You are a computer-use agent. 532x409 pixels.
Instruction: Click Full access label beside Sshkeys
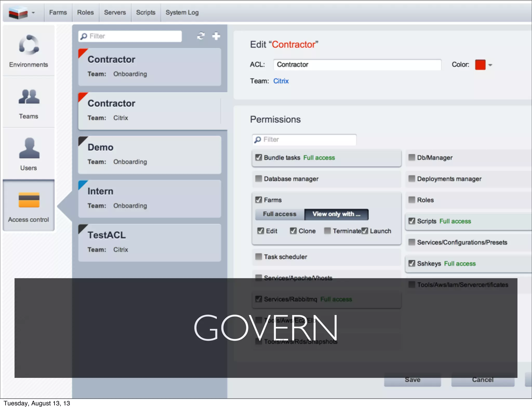coord(460,264)
